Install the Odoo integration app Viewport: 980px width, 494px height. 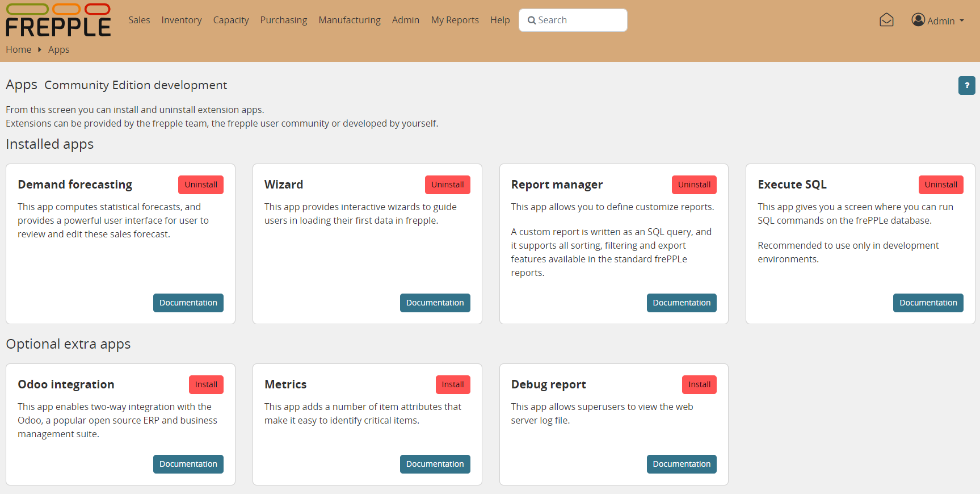coord(206,384)
